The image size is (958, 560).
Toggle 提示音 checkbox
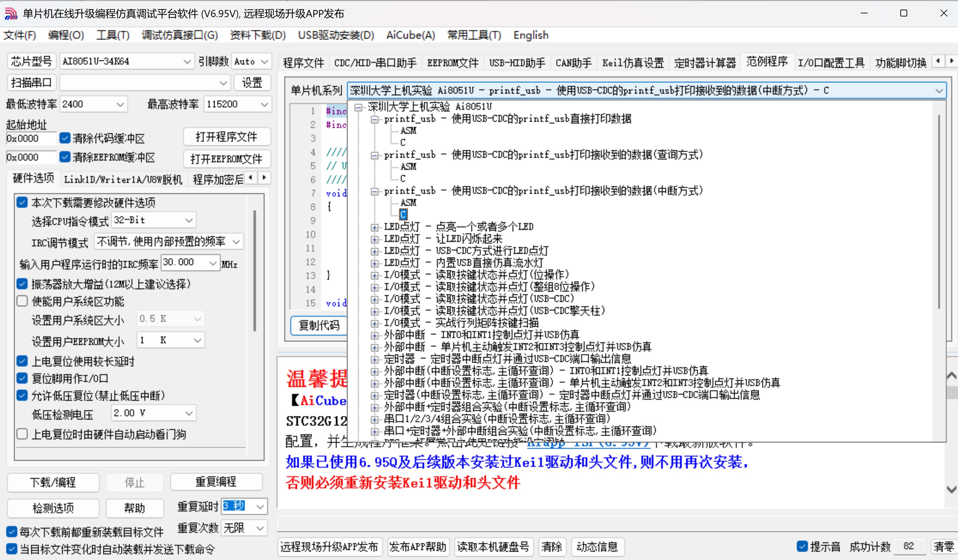802,546
